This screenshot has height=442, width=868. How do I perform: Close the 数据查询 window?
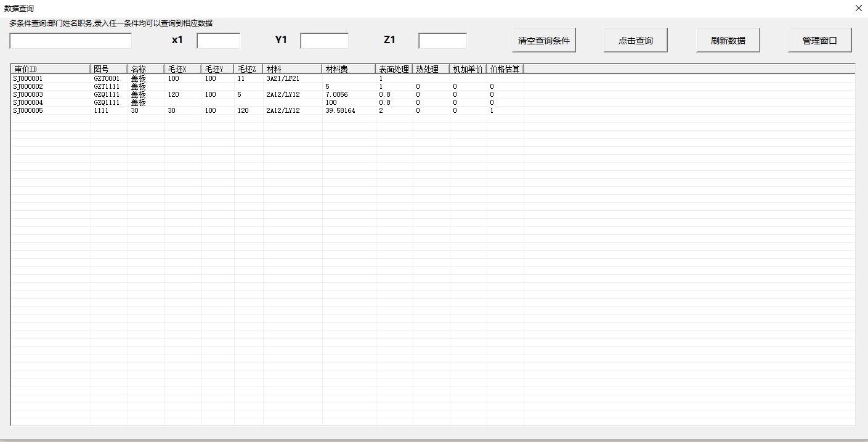pyautogui.click(x=858, y=8)
